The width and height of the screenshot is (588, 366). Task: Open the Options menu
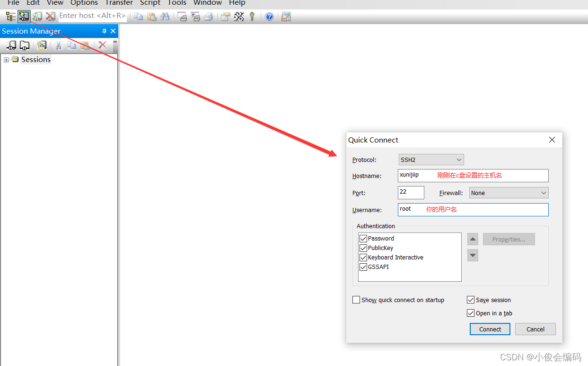click(84, 3)
